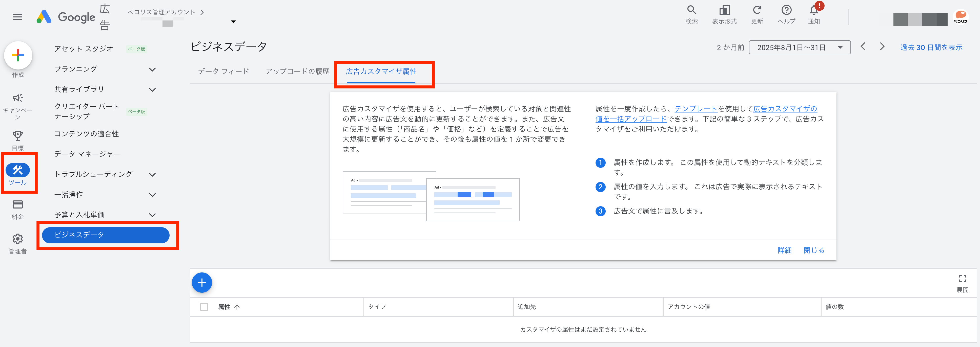980x347 pixels.
Task: Open Campaigns megaphone icon in sidebar
Action: [17, 98]
